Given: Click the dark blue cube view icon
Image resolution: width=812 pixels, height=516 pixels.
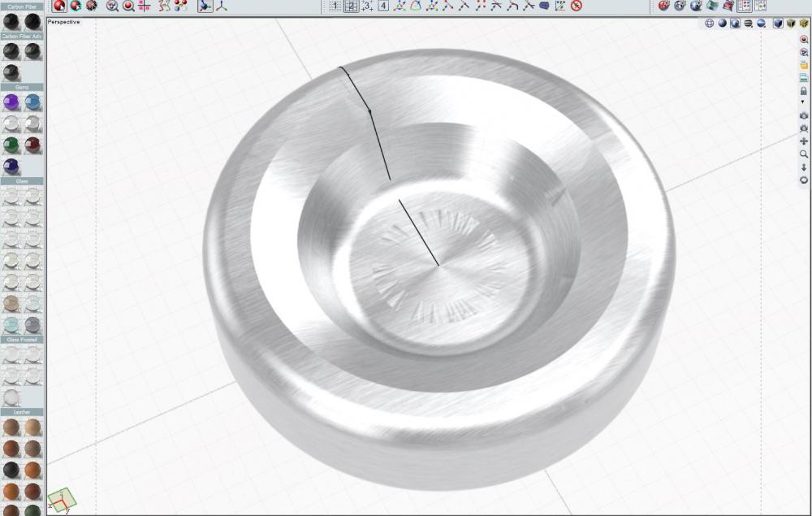Looking at the screenshot, I should click(778, 24).
